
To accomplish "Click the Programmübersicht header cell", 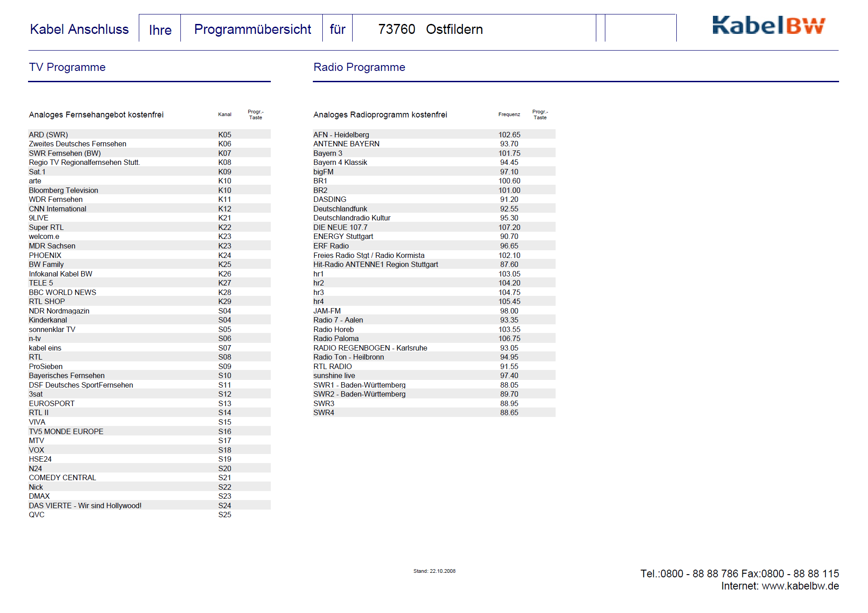I will point(252,29).
